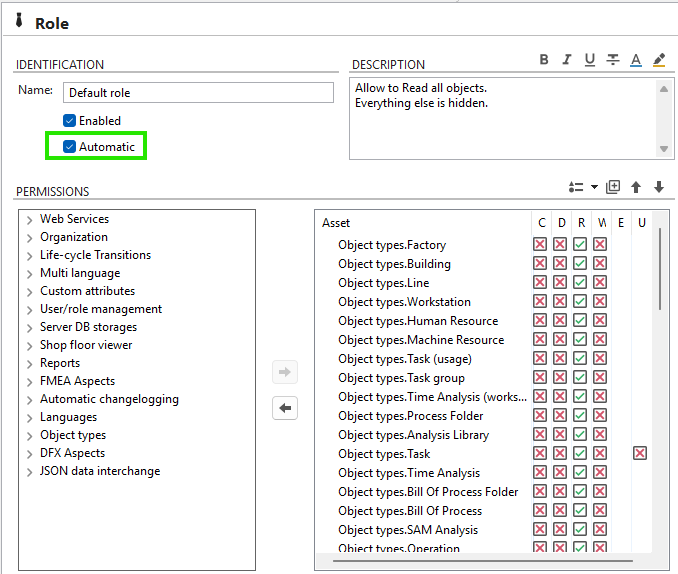This screenshot has width=678, height=574.
Task: Click the underline formatting icon
Action: click(590, 60)
